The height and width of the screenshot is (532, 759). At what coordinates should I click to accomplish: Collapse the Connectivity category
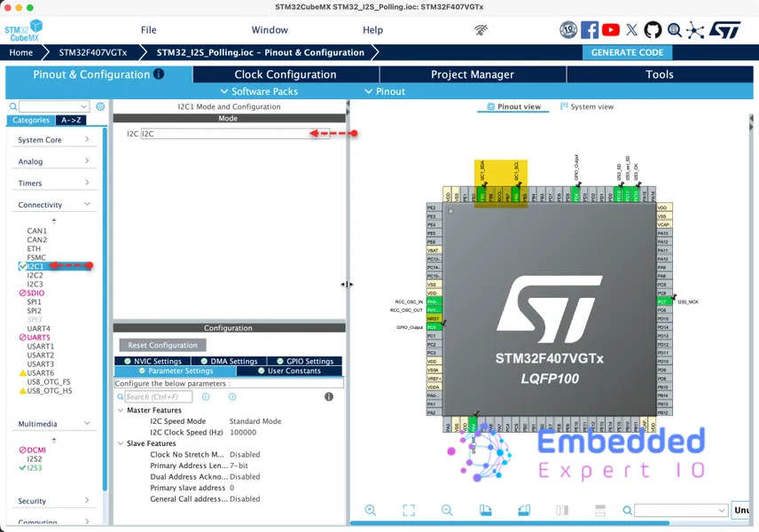pyautogui.click(x=54, y=205)
